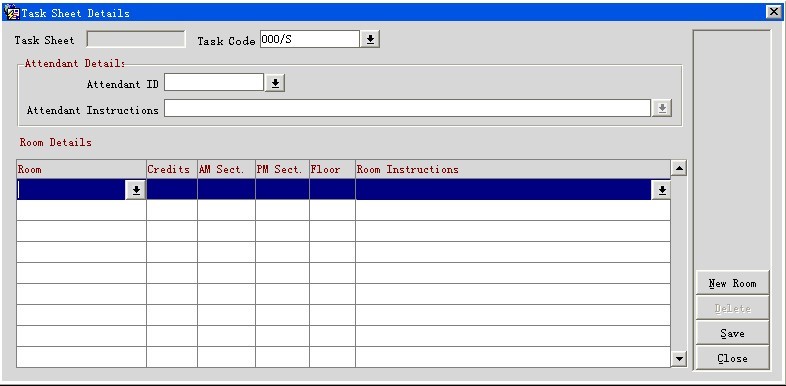Click the New Room button
786x386 pixels.
coord(732,283)
